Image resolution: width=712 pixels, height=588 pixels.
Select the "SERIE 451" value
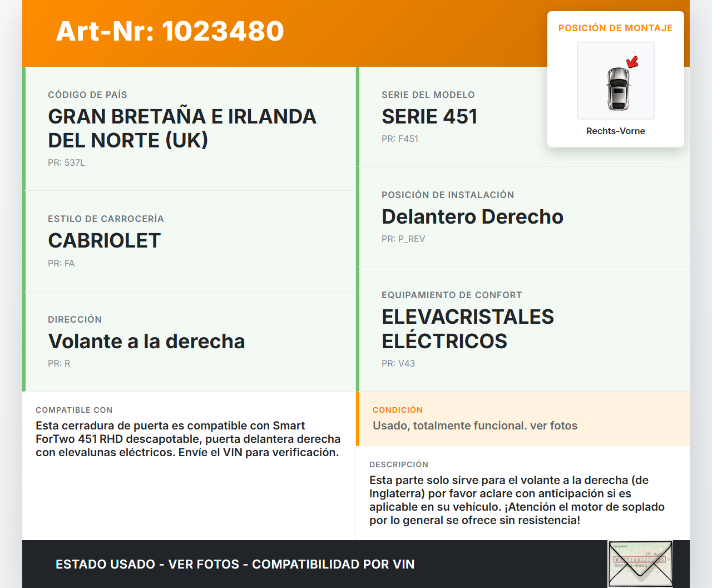click(x=429, y=117)
